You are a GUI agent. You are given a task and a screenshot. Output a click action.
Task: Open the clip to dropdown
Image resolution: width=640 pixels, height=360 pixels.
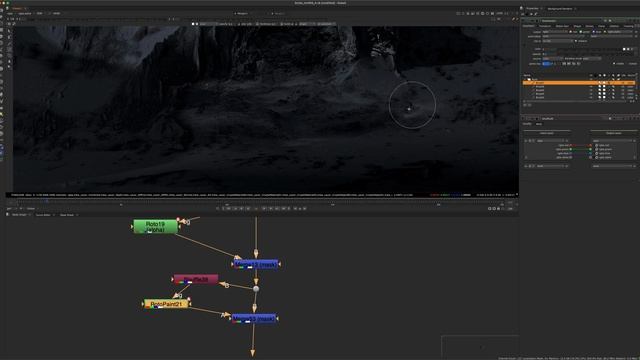pos(558,41)
